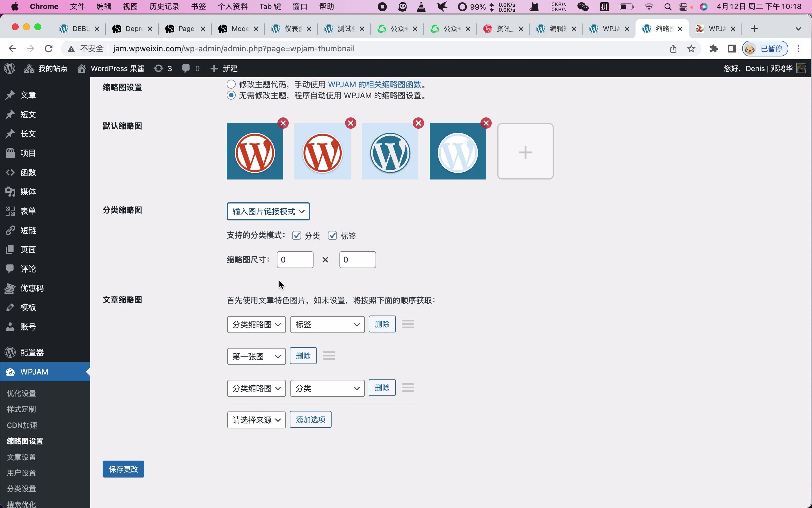Screen dimensions: 812x508
Task: Open the Denis user profile menu
Action: click(x=765, y=69)
